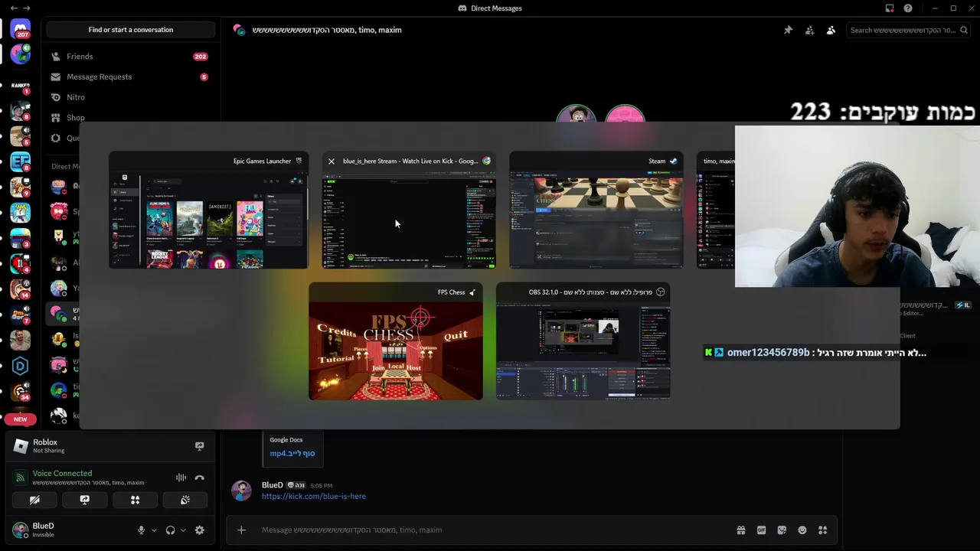
Task: Open the Friends page
Action: coord(130,57)
